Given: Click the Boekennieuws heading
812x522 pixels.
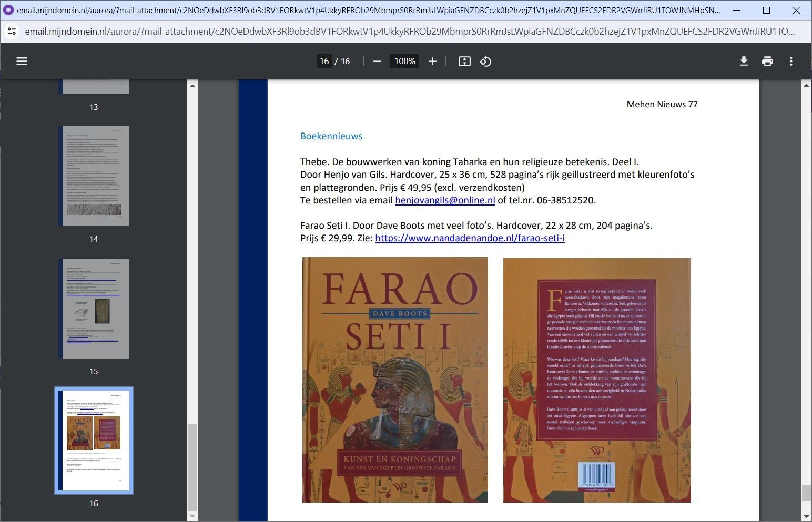Looking at the screenshot, I should pyautogui.click(x=331, y=136).
